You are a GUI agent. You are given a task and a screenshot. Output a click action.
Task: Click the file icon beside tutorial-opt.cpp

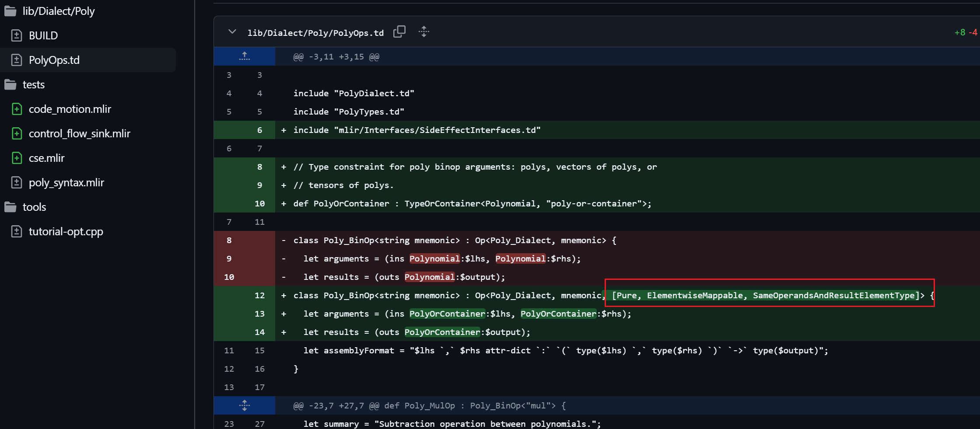pos(17,231)
